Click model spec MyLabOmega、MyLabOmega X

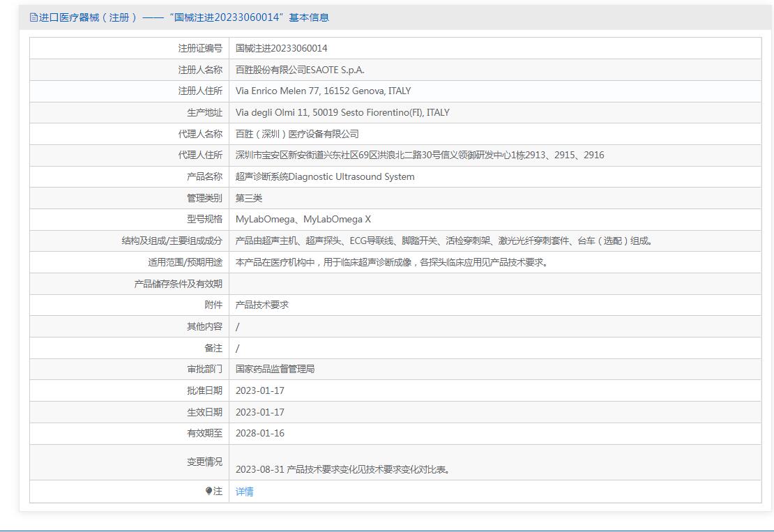pyautogui.click(x=303, y=219)
